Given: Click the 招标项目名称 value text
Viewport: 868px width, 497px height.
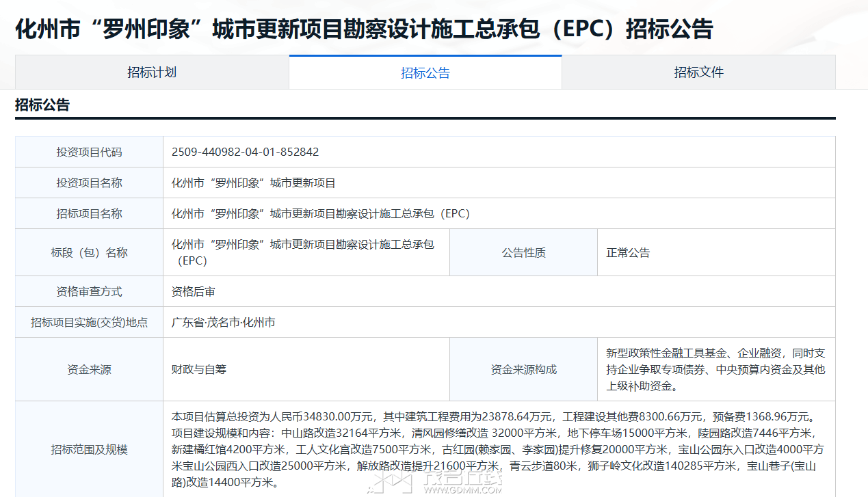Looking at the screenshot, I should coord(320,213).
